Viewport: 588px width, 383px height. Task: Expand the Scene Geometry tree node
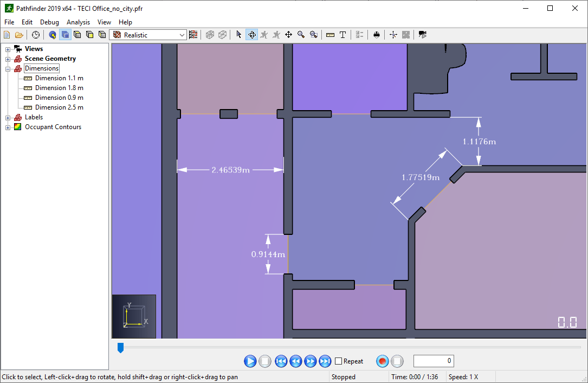[8, 59]
